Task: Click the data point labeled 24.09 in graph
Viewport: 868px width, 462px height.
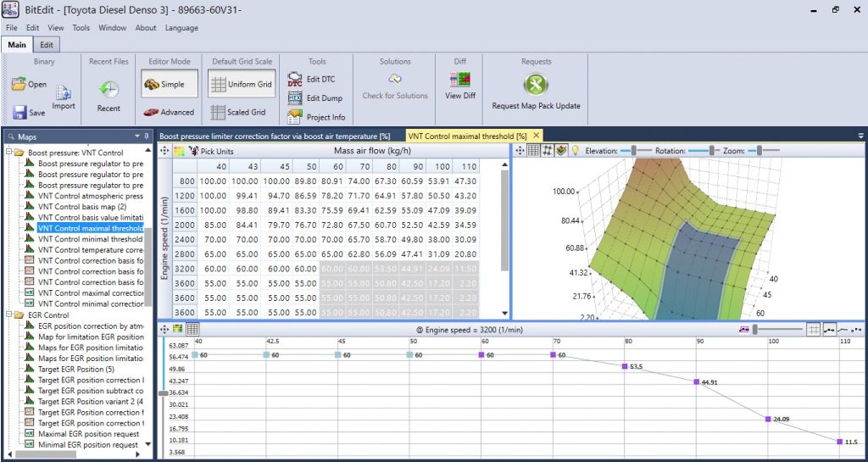Action: [768, 419]
